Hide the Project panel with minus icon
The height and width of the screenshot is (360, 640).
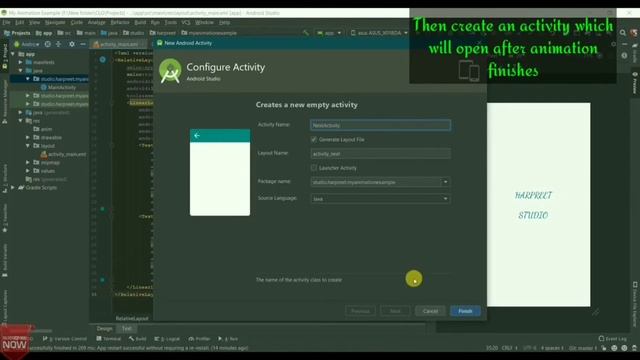[83, 44]
